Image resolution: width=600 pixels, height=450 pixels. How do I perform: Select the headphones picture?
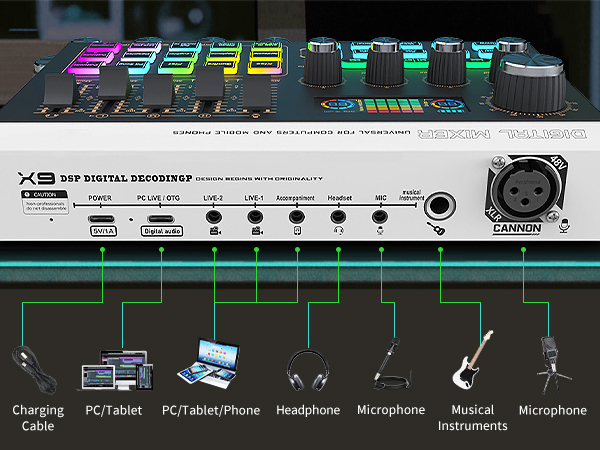pyautogui.click(x=308, y=370)
